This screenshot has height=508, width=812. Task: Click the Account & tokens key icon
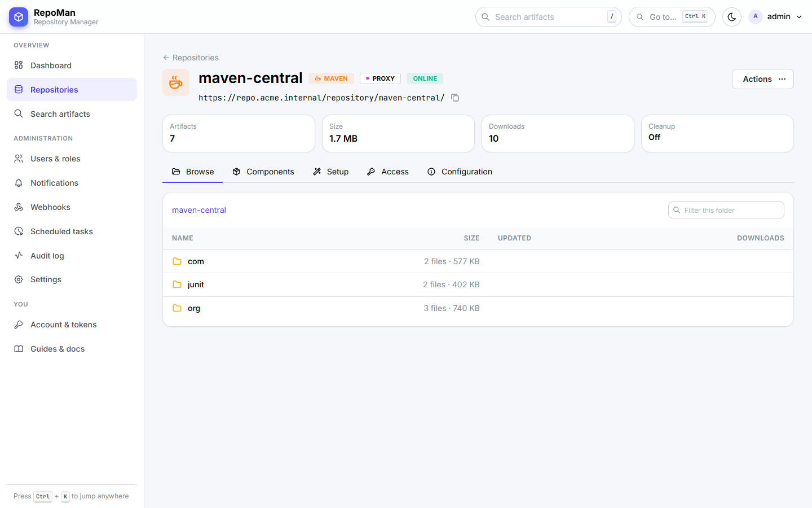(19, 325)
